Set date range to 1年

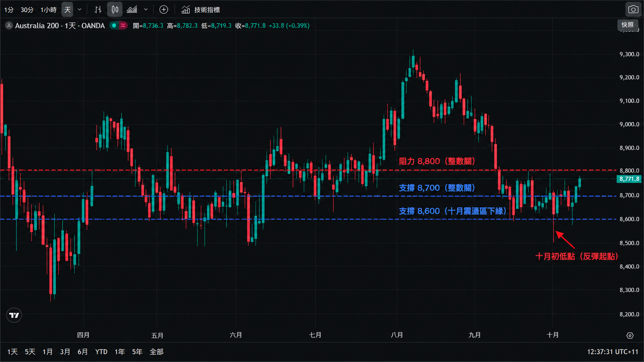click(x=120, y=352)
